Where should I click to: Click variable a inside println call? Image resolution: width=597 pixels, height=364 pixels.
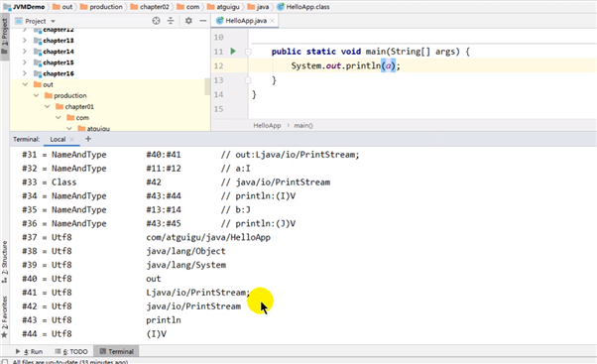click(x=389, y=65)
